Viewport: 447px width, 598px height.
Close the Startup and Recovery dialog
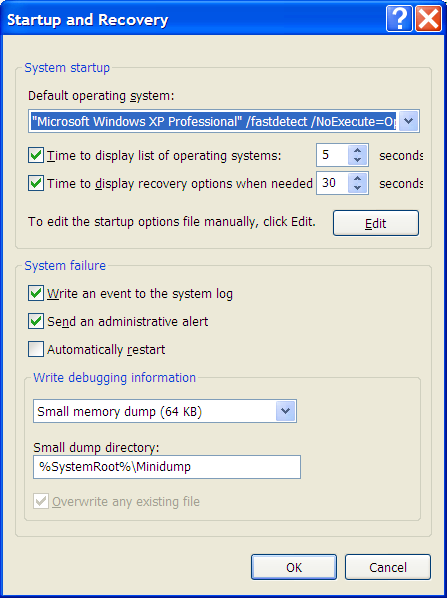click(x=429, y=19)
